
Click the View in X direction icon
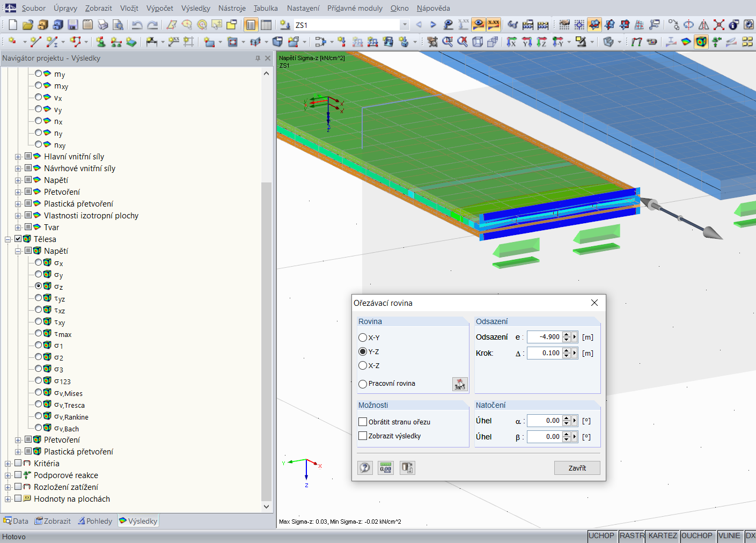pos(512,42)
